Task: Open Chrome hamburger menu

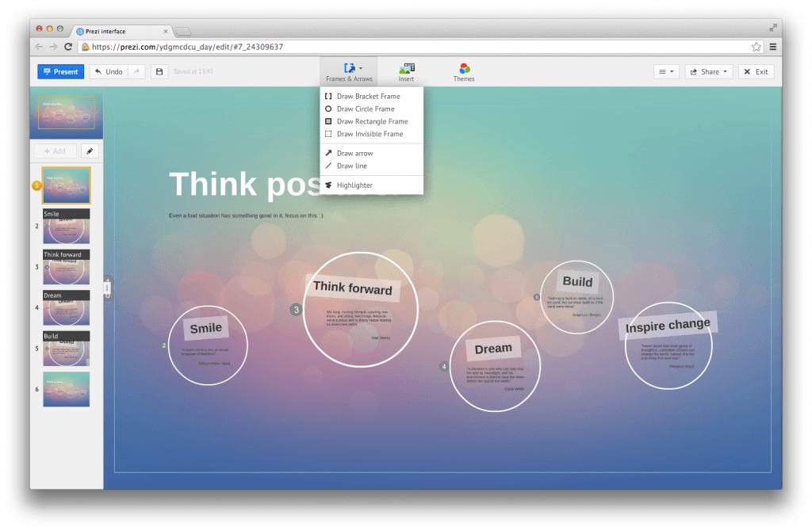Action: pyautogui.click(x=773, y=47)
